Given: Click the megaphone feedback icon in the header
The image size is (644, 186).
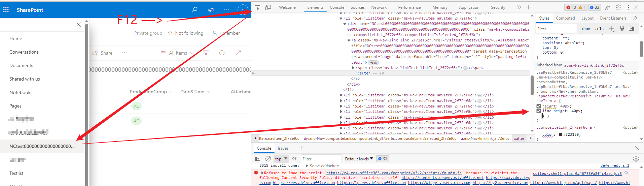Looking at the screenshot, I should click(x=211, y=10).
